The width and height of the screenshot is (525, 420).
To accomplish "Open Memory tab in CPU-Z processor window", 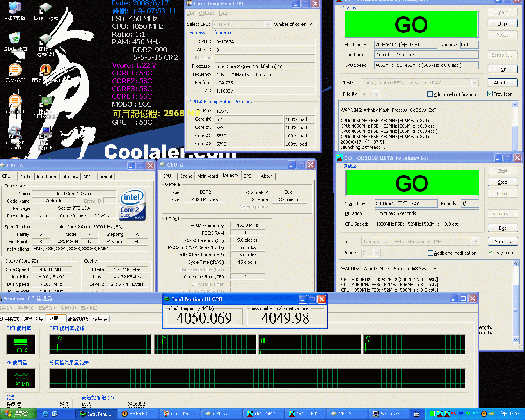I will 70,177.
